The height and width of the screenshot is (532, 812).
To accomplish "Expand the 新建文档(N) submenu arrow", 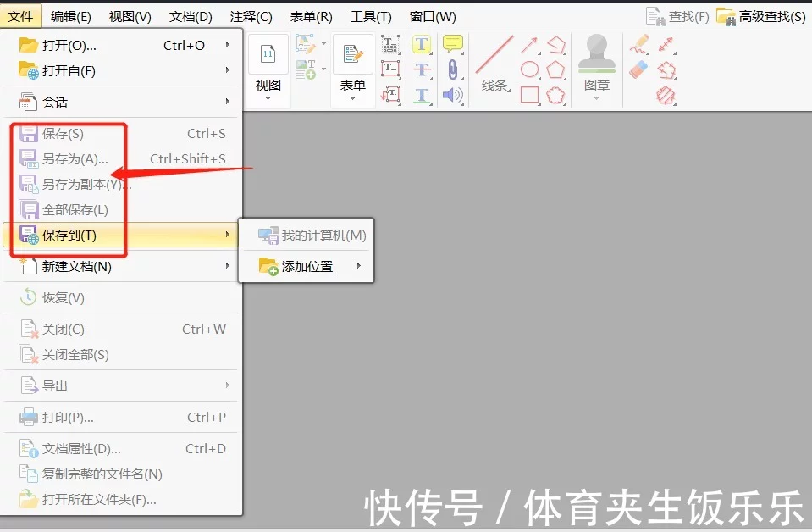I will (x=227, y=266).
